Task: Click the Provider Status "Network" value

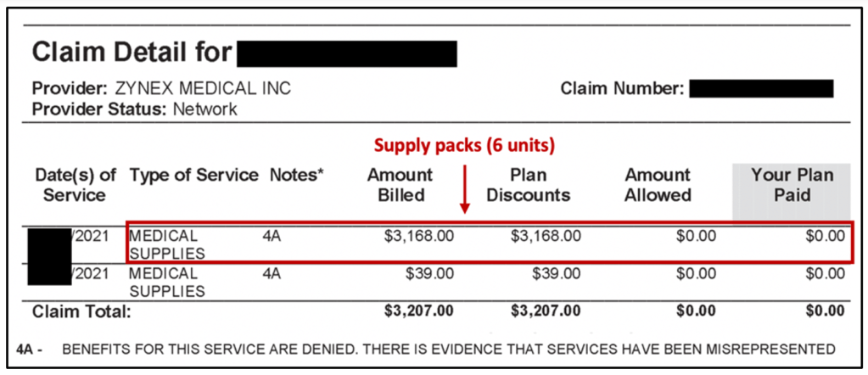Action: (x=205, y=109)
